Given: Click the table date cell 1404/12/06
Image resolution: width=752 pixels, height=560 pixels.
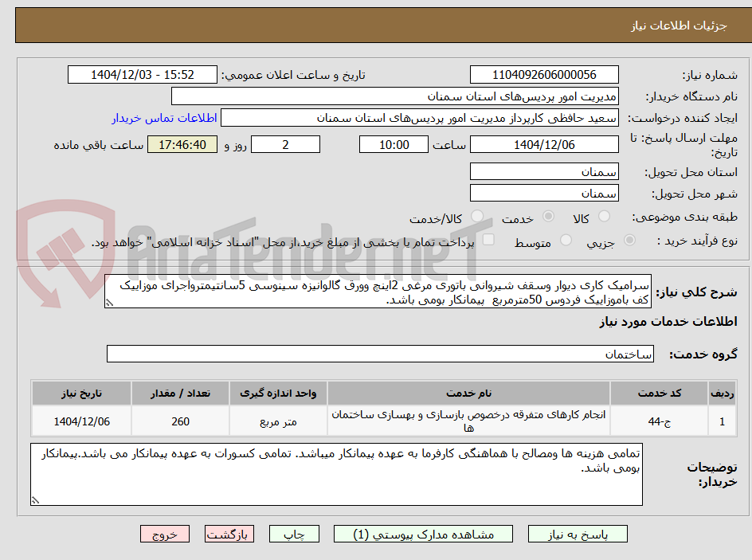Looking at the screenshot, I should 81,421.
